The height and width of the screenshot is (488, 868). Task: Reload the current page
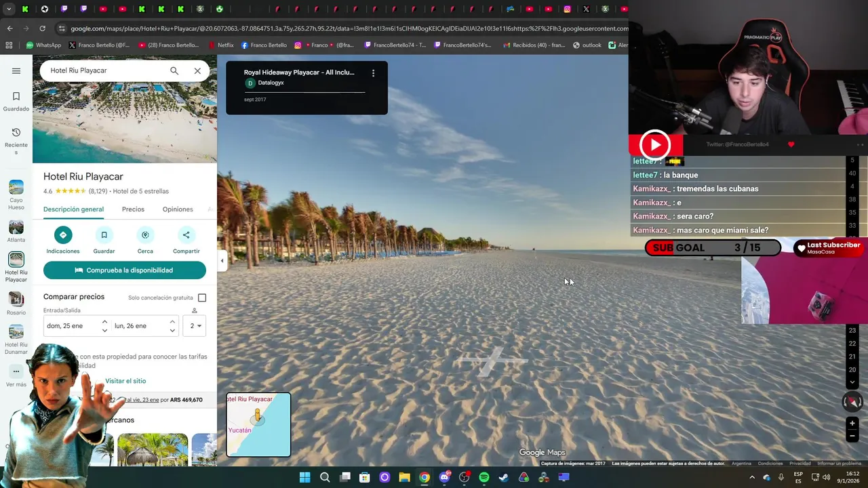pos(42,28)
